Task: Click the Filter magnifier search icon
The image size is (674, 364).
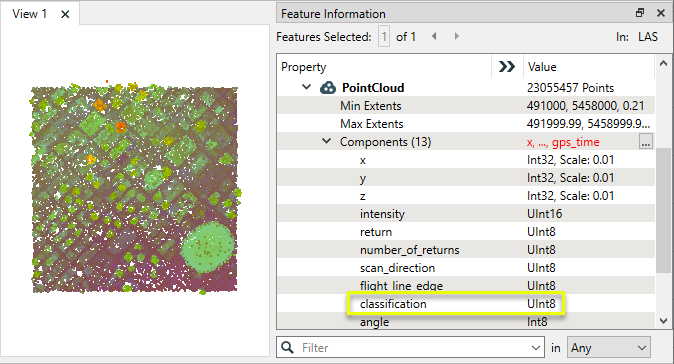Action: (x=288, y=347)
